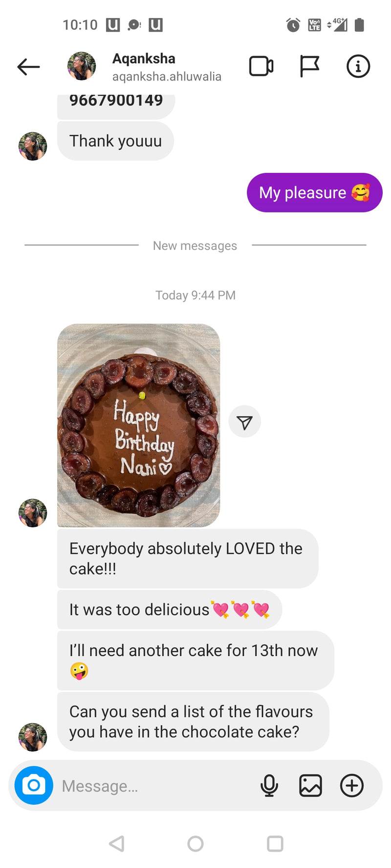
Task: Tap the username aqanksha.ahluwalia
Action: 167,77
